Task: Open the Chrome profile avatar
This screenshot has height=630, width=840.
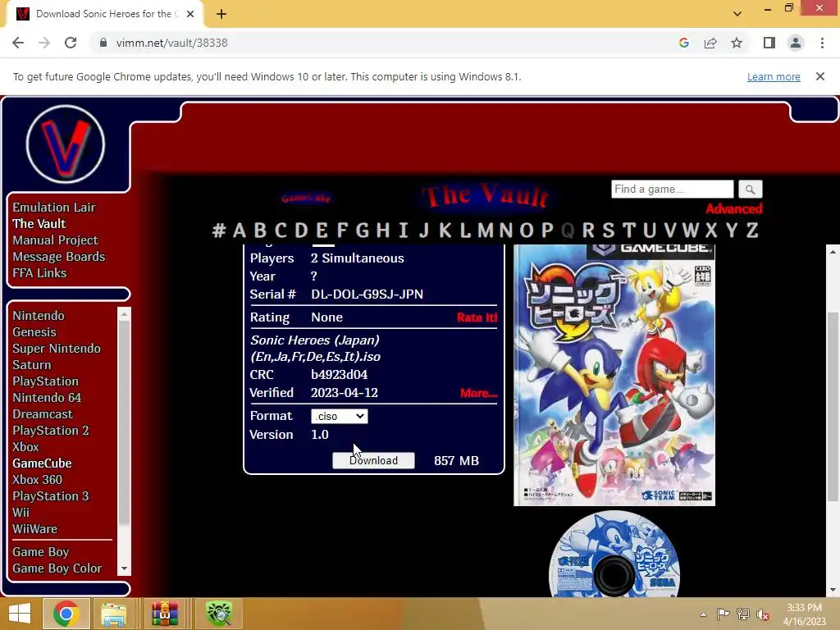Action: pos(796,43)
